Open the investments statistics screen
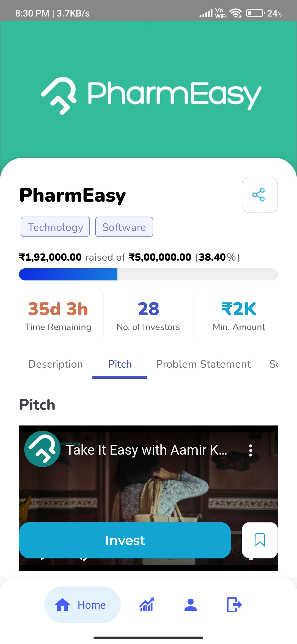Image resolution: width=297 pixels, height=644 pixels. pos(146,605)
